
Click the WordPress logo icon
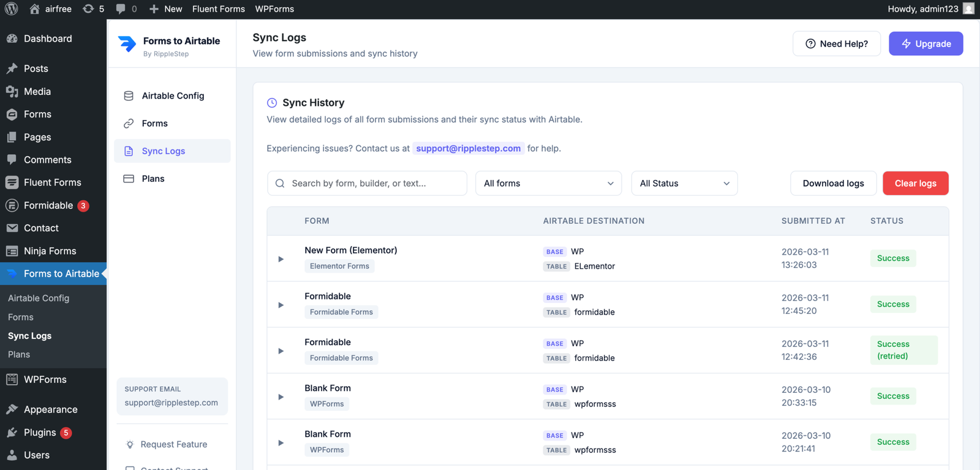[x=12, y=9]
